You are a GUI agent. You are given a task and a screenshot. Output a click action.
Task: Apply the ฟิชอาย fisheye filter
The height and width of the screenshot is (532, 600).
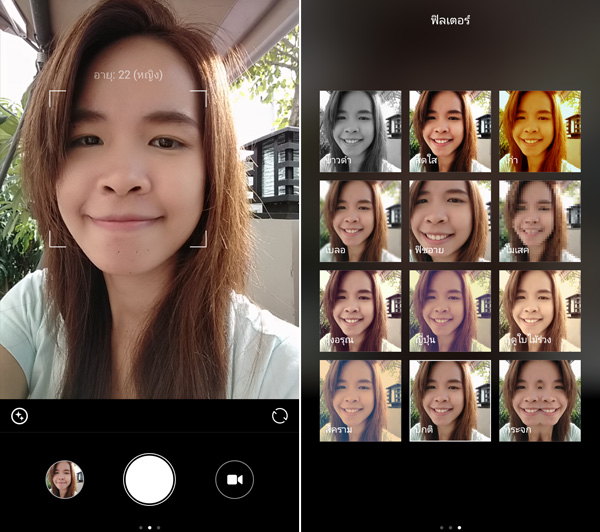pos(449,221)
